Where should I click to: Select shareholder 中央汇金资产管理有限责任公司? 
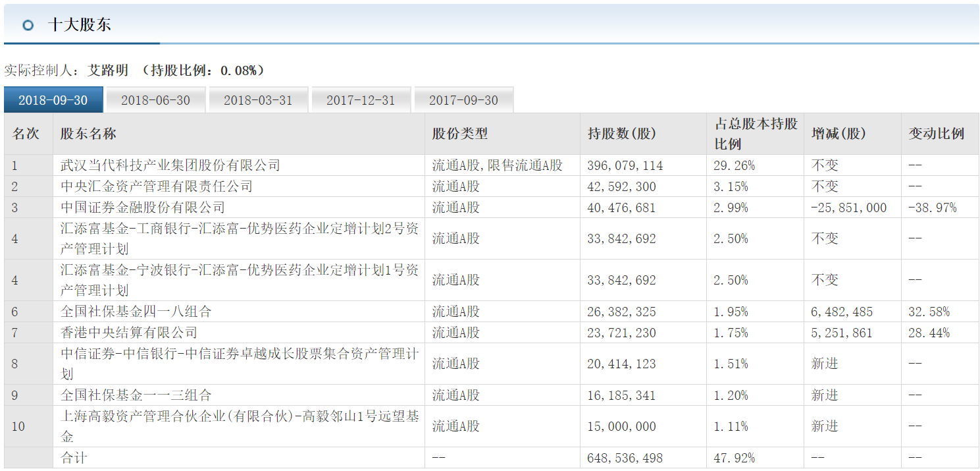pos(157,186)
